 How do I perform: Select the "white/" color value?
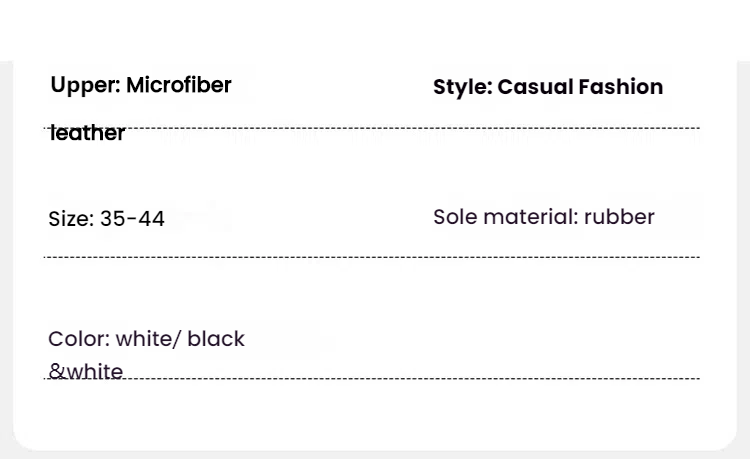click(149, 339)
